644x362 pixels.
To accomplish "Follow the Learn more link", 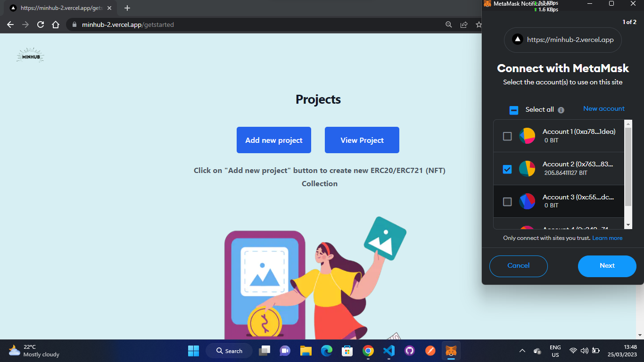I will pyautogui.click(x=607, y=238).
